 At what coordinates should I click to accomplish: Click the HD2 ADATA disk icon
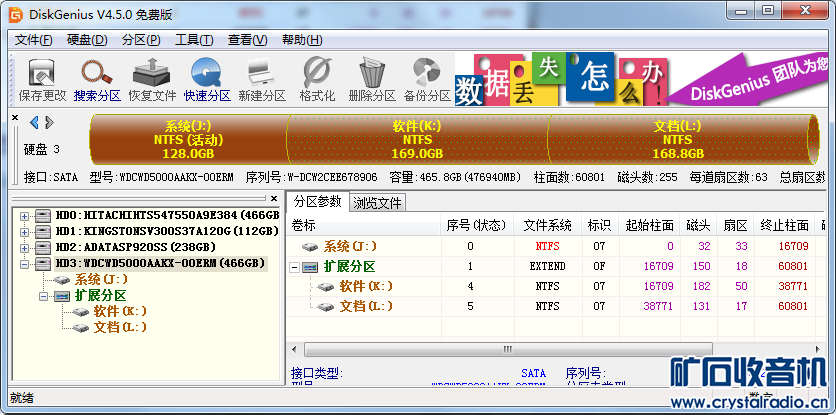43,248
